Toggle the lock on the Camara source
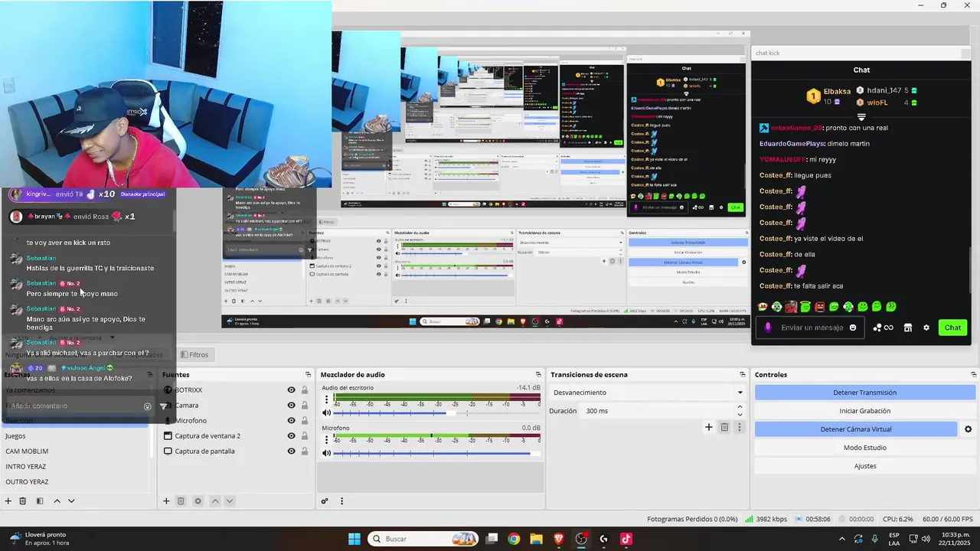The height and width of the screenshot is (551, 980). [x=305, y=406]
